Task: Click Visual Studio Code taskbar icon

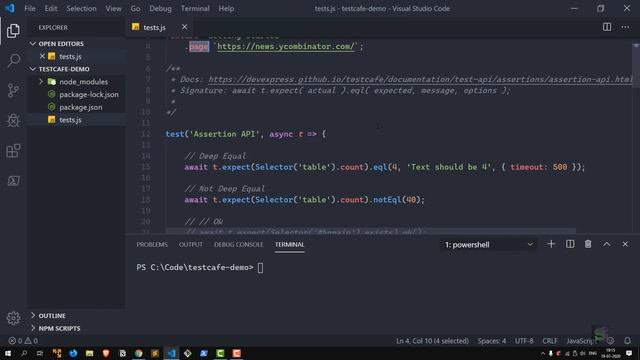Action: point(171,353)
